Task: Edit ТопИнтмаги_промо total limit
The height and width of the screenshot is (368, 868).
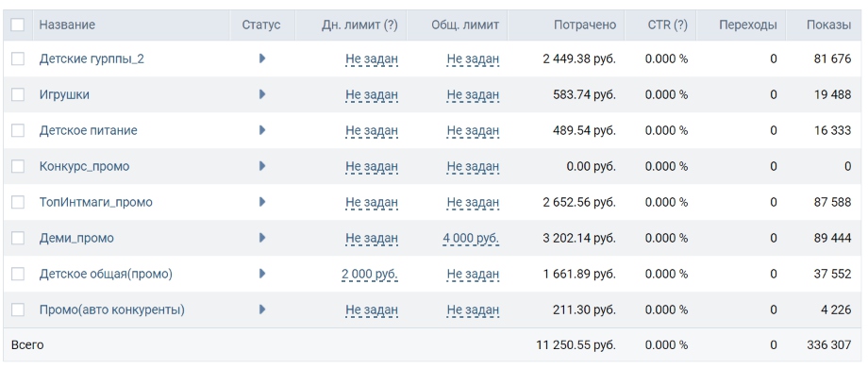Action: (474, 203)
